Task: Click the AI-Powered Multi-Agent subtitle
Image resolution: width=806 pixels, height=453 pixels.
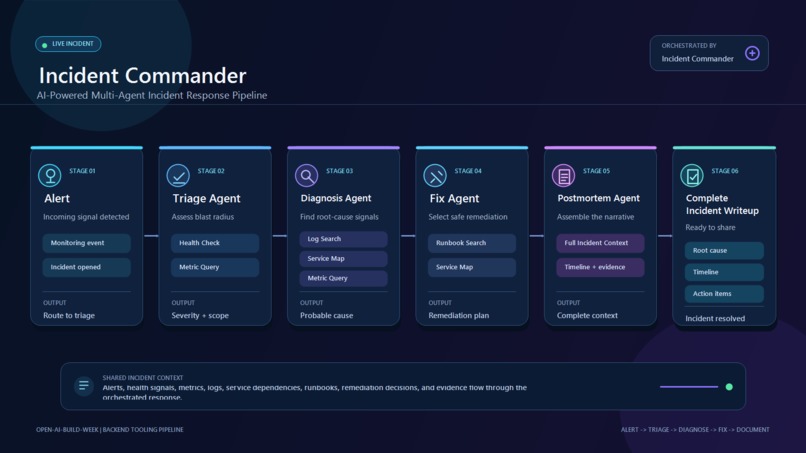Action: click(152, 96)
